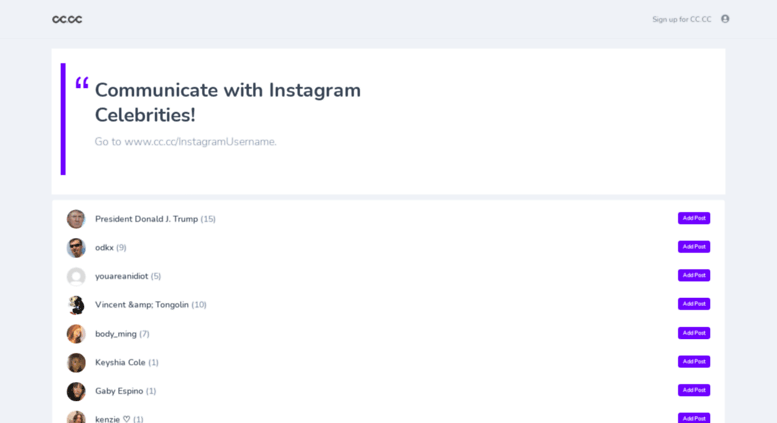Add Post for Vincent & Tongolin

click(694, 304)
